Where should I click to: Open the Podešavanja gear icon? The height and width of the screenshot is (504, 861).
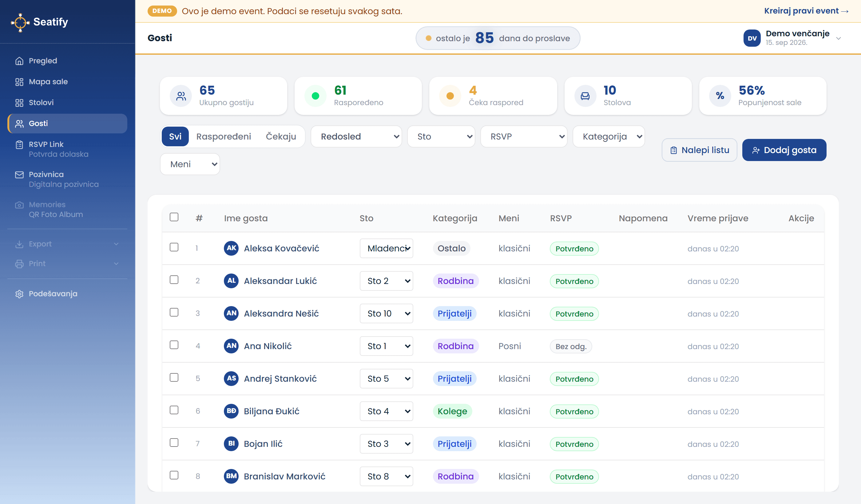(19, 294)
